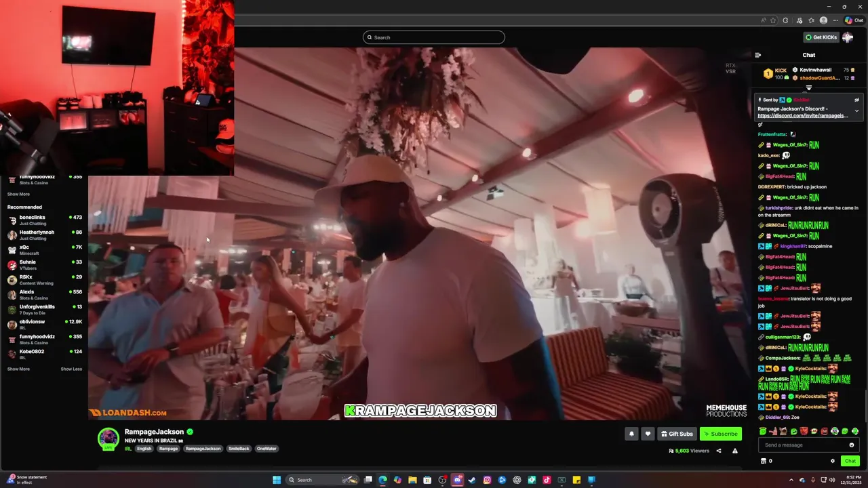
Task: Open the chat settings gear
Action: click(833, 461)
